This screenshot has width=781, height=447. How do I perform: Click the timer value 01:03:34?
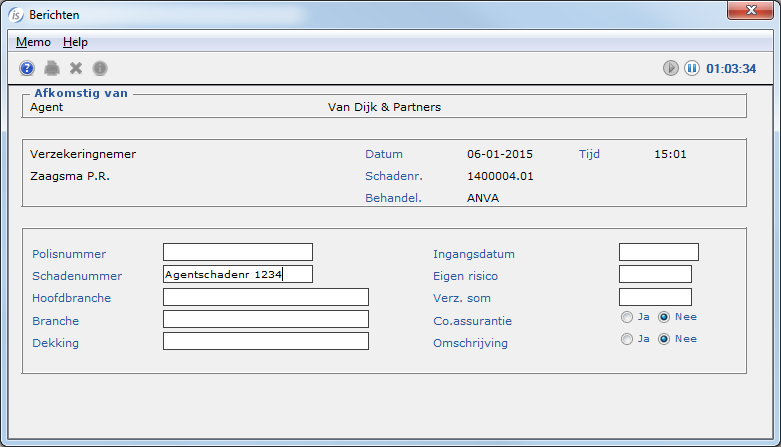[731, 68]
